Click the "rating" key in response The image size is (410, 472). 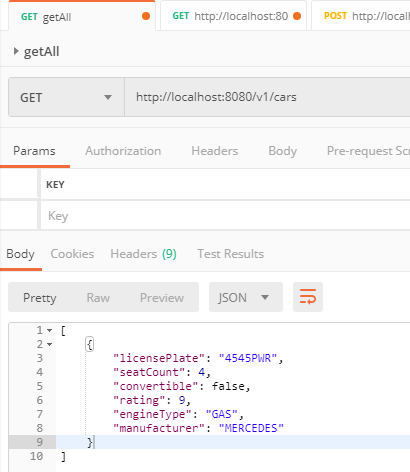tap(139, 400)
